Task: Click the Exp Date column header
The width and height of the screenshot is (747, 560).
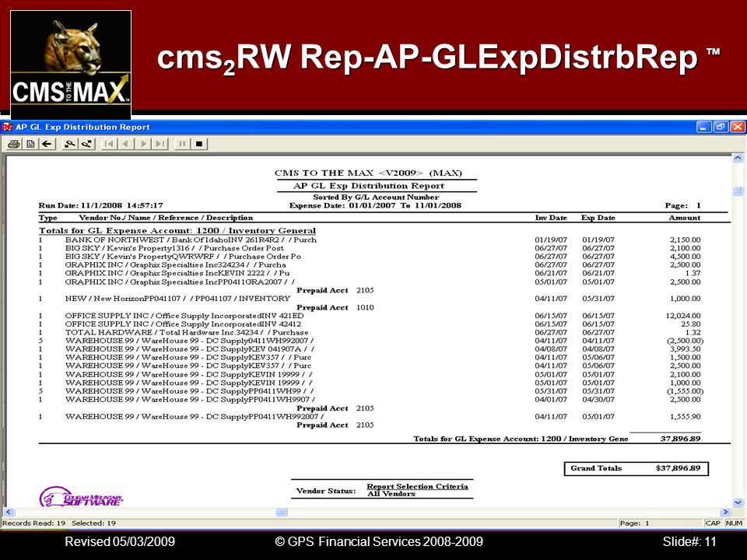Action: 598,218
